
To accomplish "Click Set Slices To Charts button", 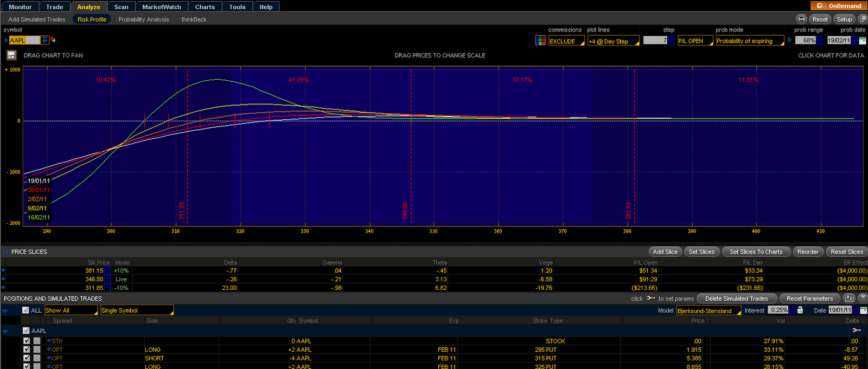I will (x=756, y=251).
